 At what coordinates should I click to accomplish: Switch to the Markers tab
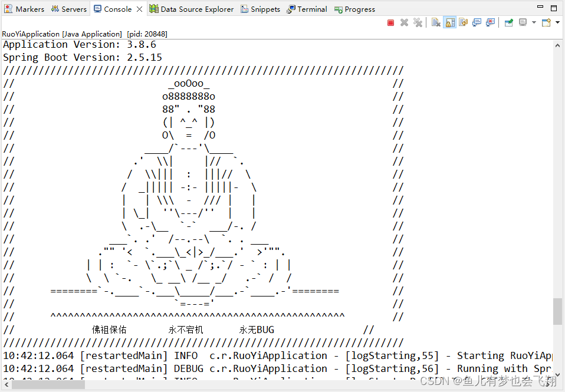24,9
